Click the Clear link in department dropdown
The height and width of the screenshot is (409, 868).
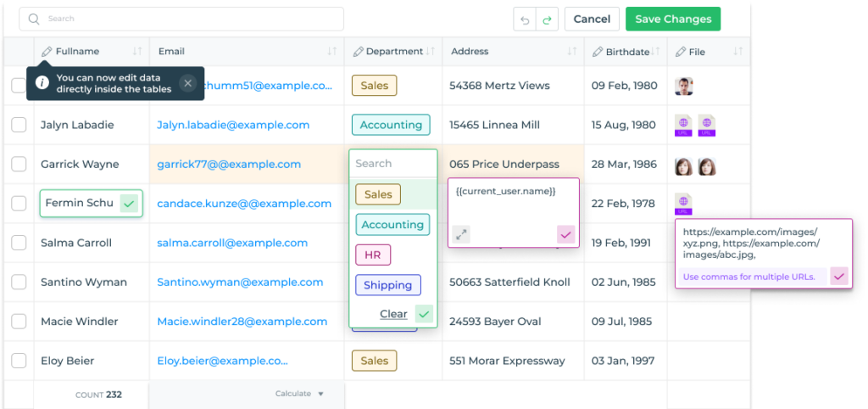(393, 314)
